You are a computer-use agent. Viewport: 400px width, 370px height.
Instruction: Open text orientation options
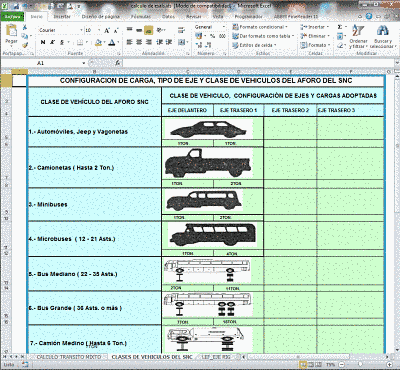click(x=161, y=30)
